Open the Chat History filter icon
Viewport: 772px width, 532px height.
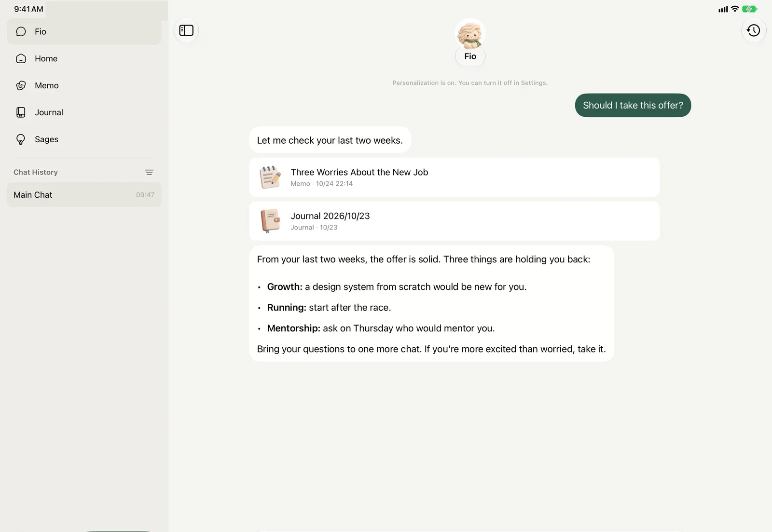click(149, 172)
